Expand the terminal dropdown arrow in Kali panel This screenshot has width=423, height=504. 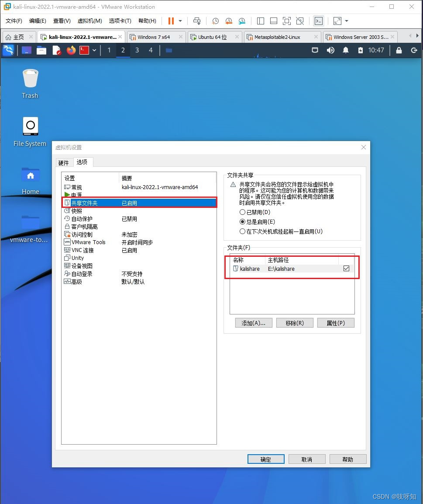click(94, 50)
